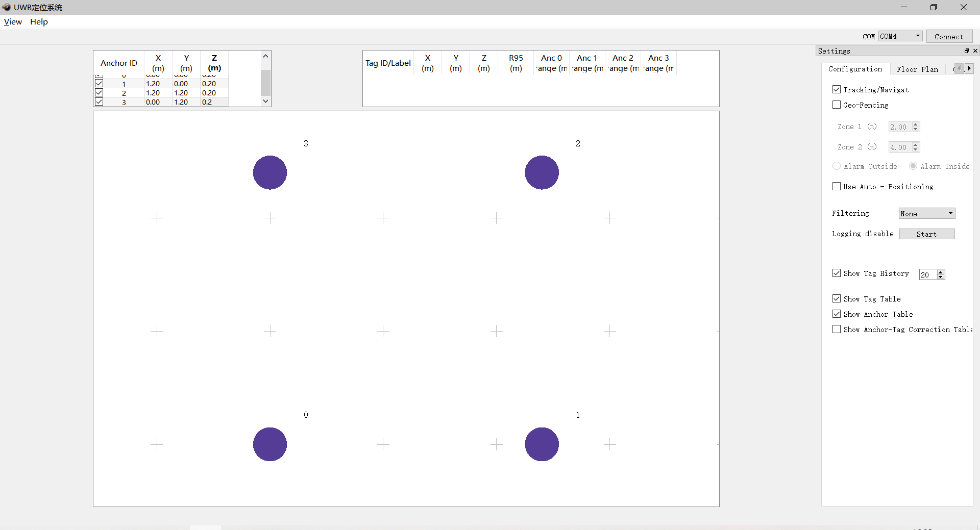
Task: Click anchor 1 circle on the map
Action: point(542,444)
